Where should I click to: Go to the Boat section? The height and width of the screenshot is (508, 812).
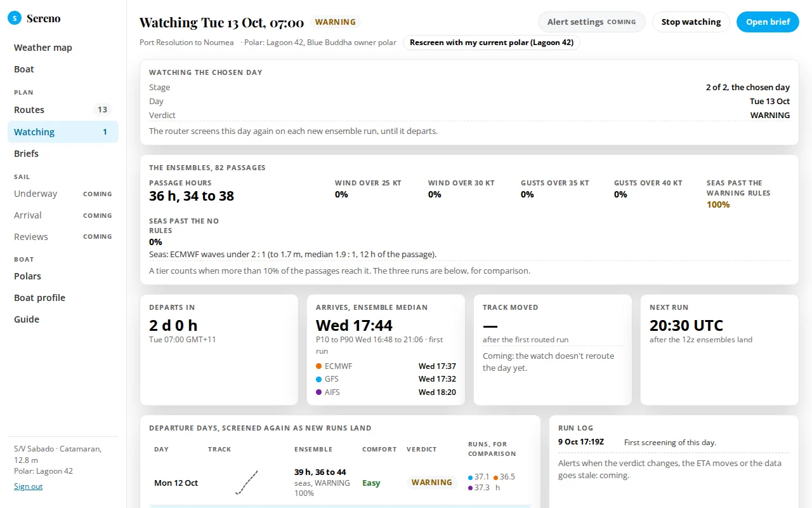(x=63, y=69)
